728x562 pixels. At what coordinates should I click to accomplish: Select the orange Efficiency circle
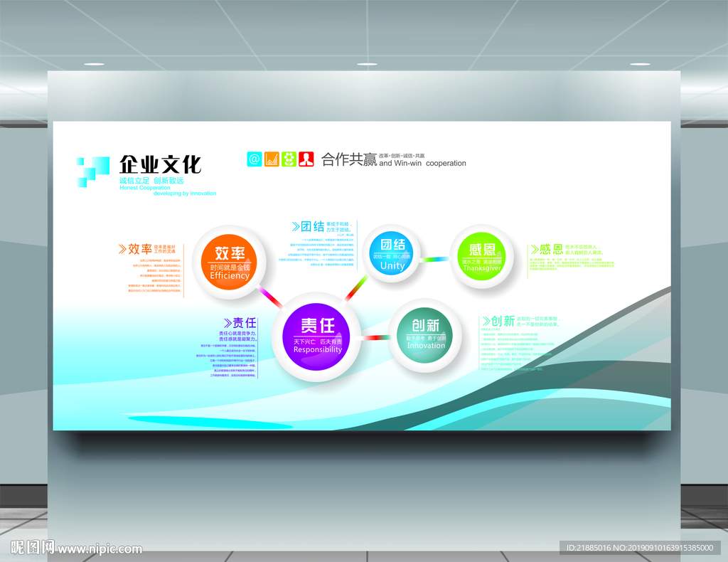pyautogui.click(x=230, y=262)
